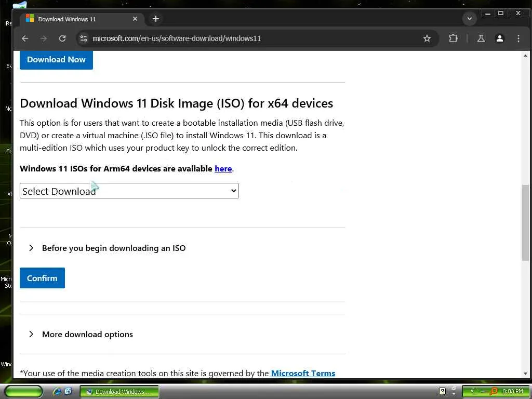Click the 'Download Windows 11 Disk Image (ISO)' heading
Screen dimensions: 532x399
coord(177,103)
